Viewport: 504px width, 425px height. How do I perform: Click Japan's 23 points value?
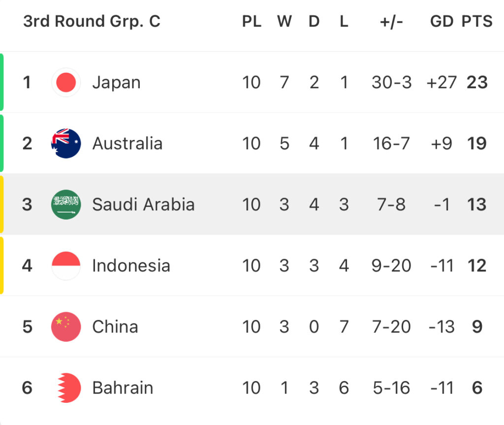tap(477, 82)
